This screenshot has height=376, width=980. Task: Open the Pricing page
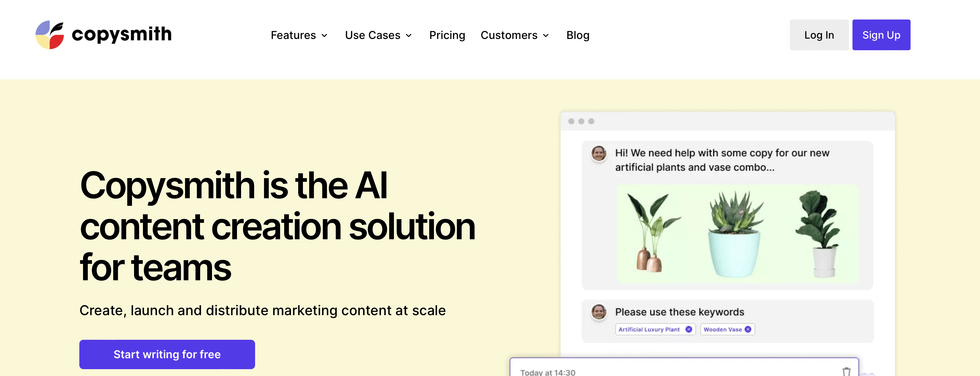click(447, 34)
